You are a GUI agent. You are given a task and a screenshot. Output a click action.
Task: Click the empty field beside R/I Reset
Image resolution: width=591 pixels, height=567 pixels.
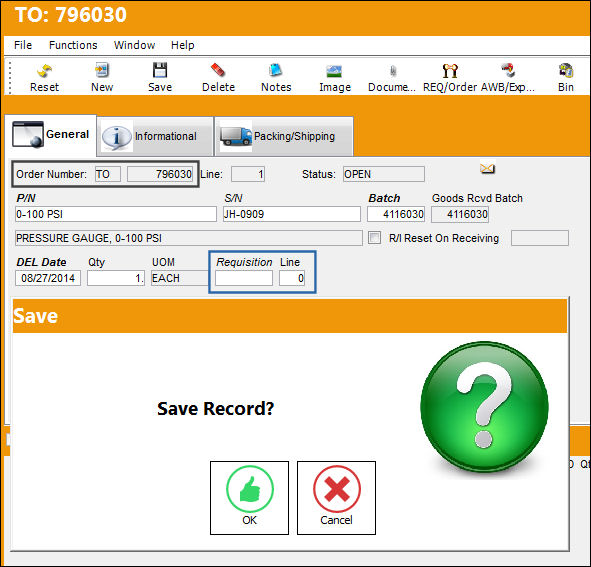click(540, 238)
